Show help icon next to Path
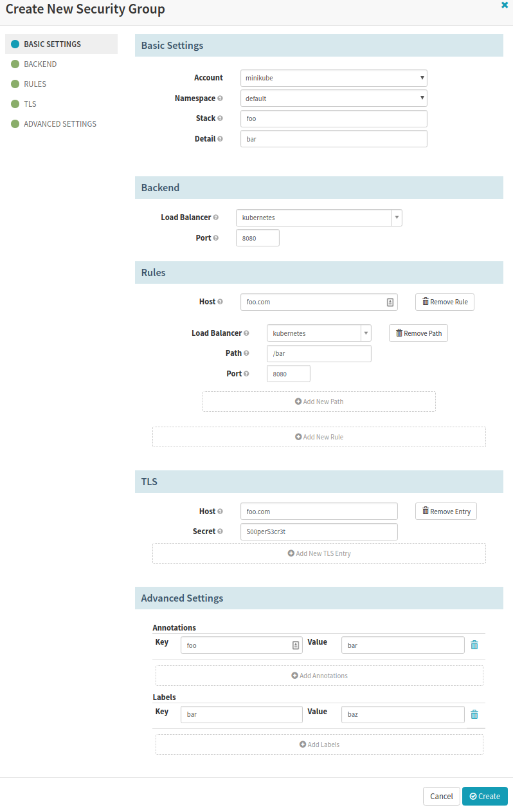 (x=247, y=353)
